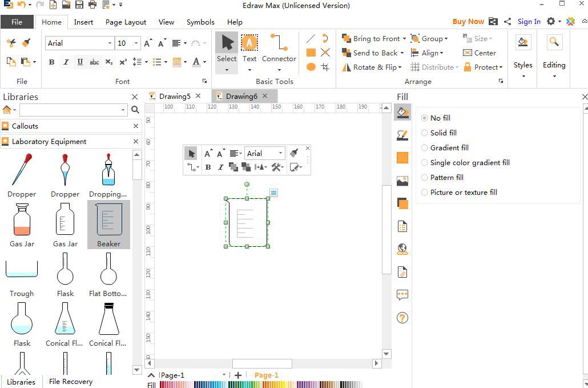Screen dimensions: 588x388
Task: Apply Superscript formatting
Action: tap(123, 62)
